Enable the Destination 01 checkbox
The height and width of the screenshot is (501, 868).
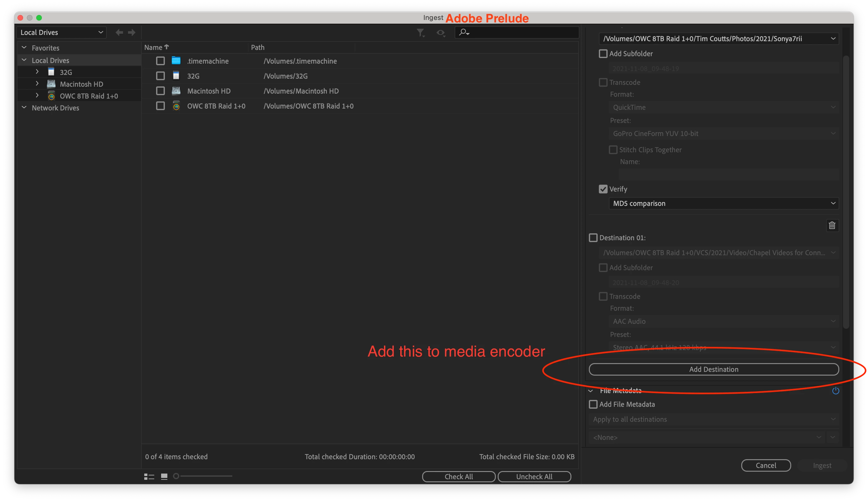593,238
